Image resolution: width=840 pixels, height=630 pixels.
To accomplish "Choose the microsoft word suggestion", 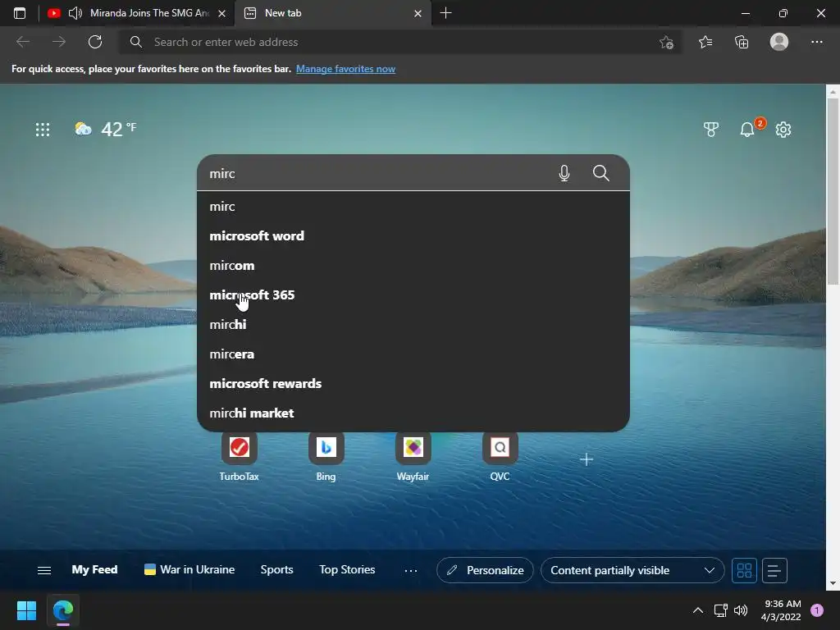I will tap(413, 235).
